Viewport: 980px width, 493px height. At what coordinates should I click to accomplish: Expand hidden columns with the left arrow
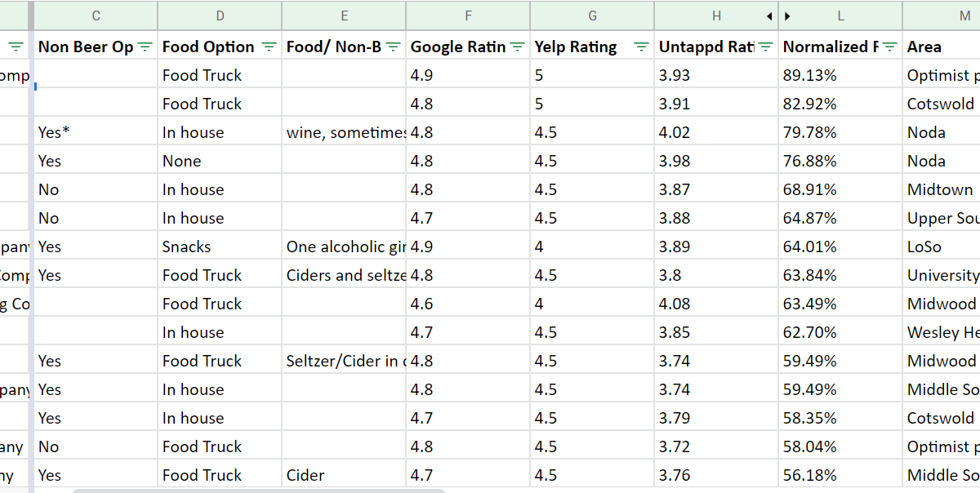pos(769,16)
